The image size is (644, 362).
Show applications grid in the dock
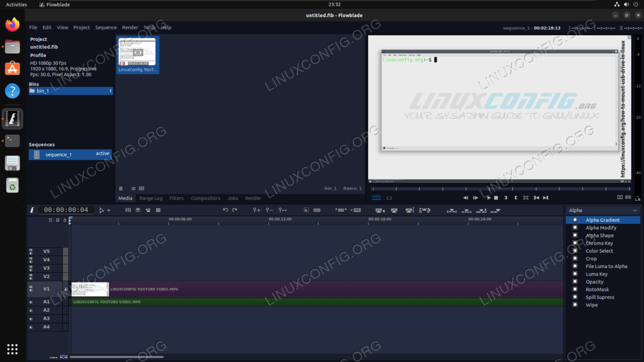(12, 349)
